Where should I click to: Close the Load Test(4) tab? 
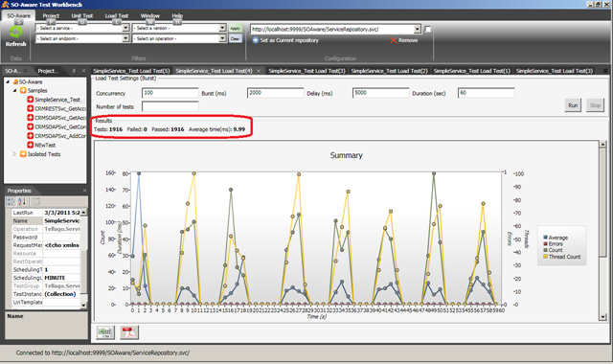pyautogui.click(x=259, y=71)
